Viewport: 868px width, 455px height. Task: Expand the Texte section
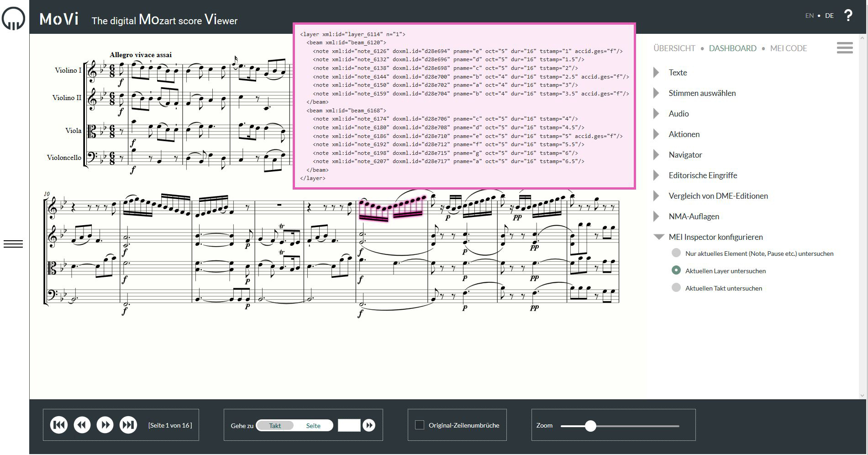point(678,73)
